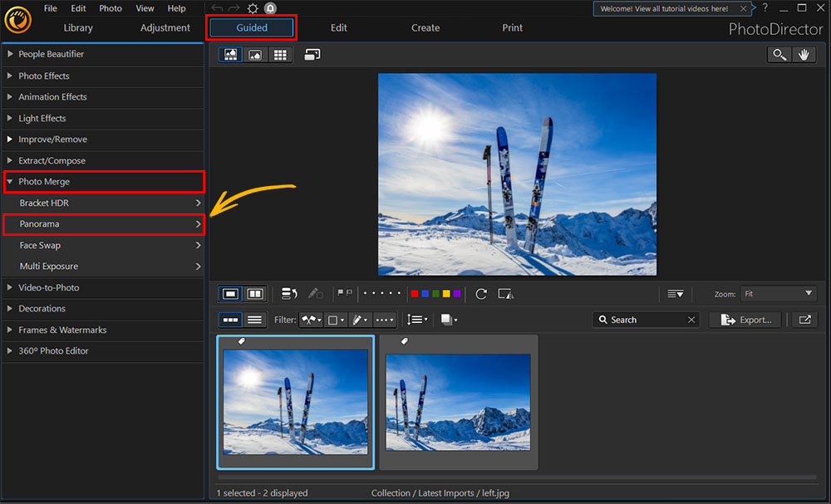Toggle list layout for the photo browser

point(255,320)
